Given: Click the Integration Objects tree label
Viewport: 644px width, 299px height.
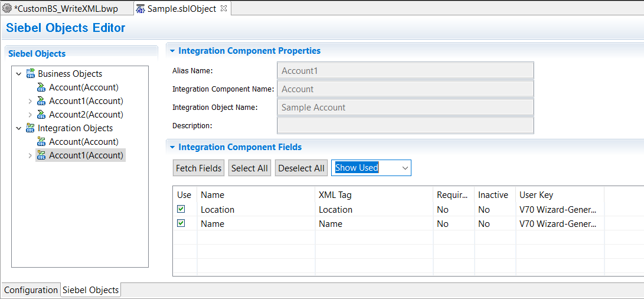Looking at the screenshot, I should pos(75,128).
